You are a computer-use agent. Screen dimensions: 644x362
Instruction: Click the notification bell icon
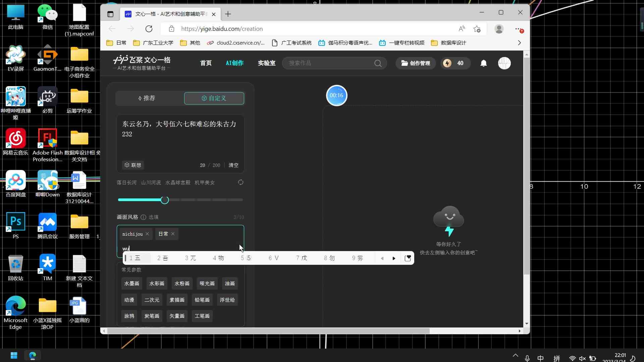[x=483, y=63]
